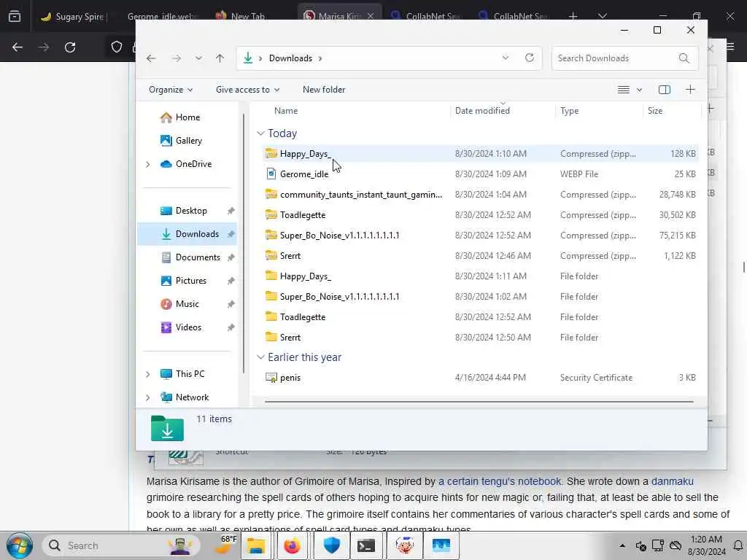Switch to the Sugary Spire browser tab
The image size is (747, 560).
pos(73,17)
